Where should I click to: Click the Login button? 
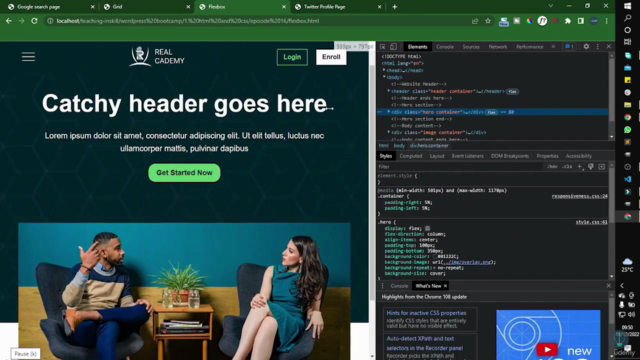292,57
